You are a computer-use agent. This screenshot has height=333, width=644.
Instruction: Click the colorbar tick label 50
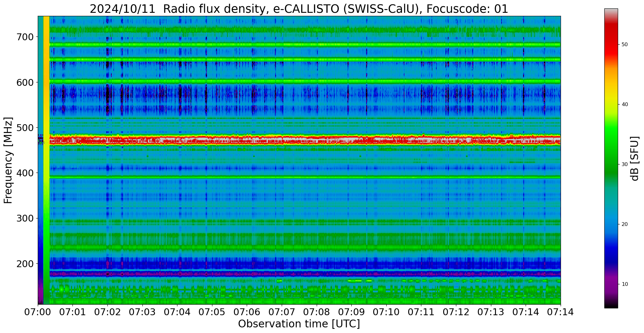[x=625, y=45]
